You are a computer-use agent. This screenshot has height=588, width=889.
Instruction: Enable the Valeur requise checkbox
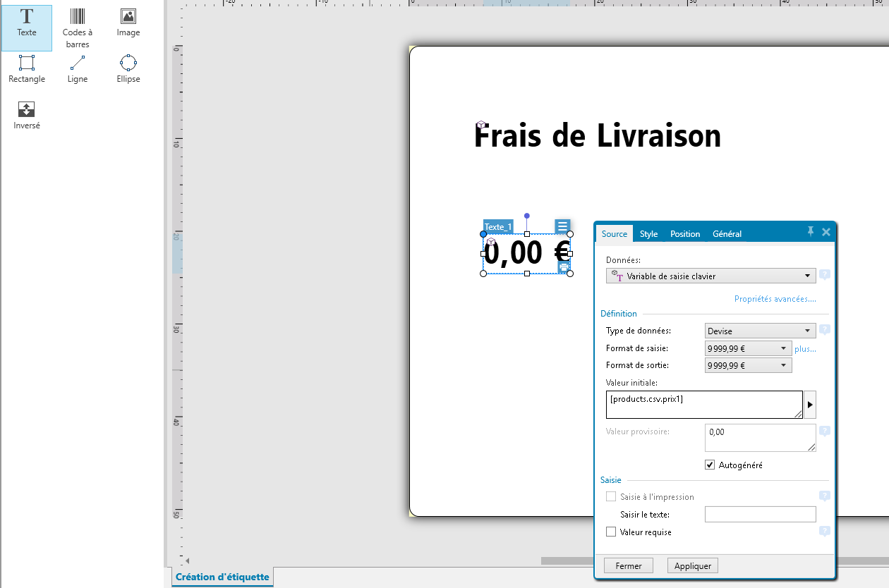[611, 532]
